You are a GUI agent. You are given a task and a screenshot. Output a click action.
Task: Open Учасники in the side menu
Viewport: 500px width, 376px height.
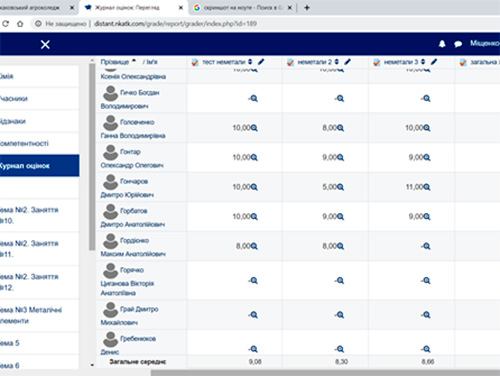39,99
